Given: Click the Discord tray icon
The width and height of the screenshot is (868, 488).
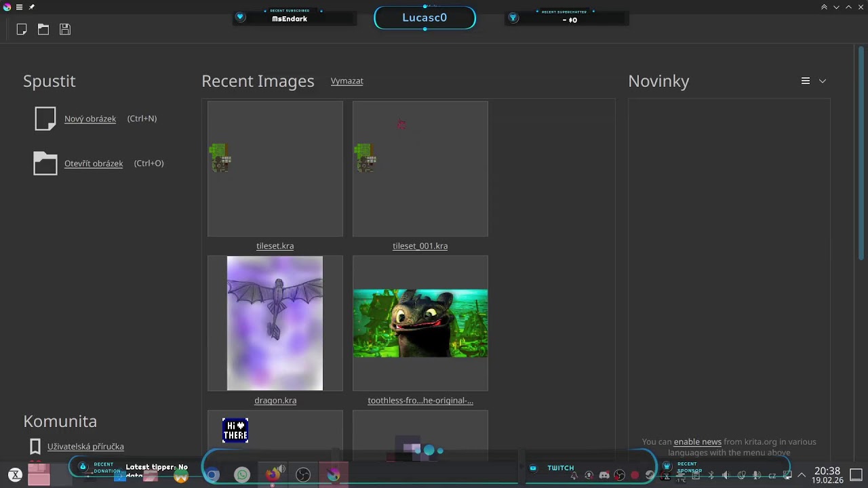Looking at the screenshot, I should 604,476.
